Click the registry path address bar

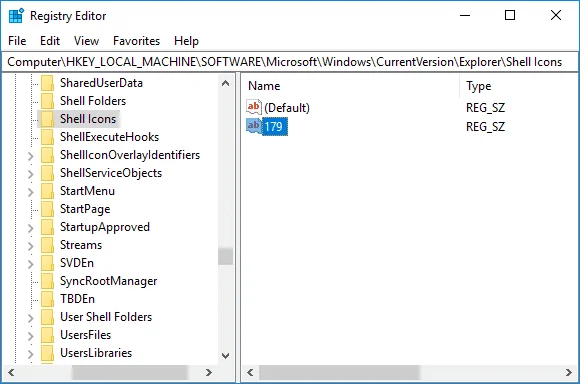(x=290, y=62)
